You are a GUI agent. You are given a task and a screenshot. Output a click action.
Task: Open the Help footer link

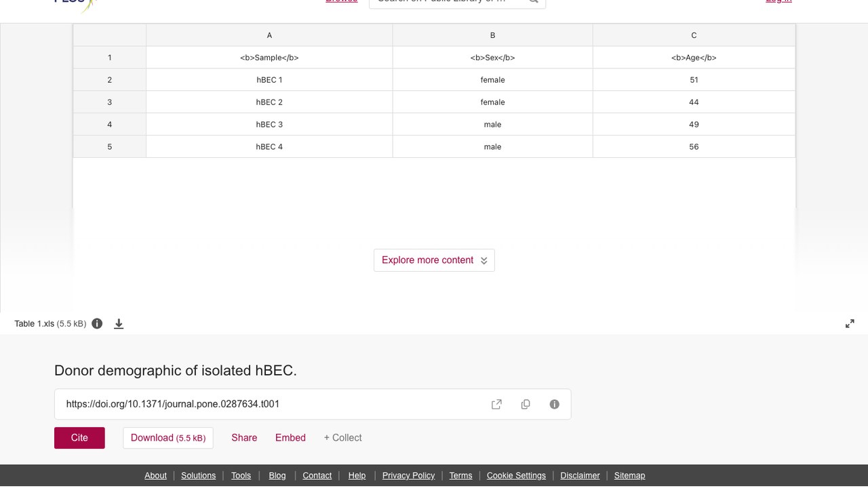coord(357,476)
